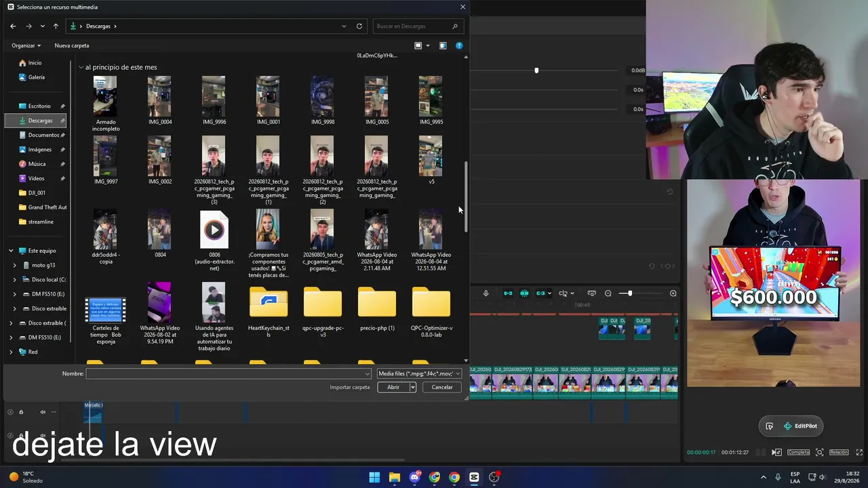868x488 pixels.
Task: Toggle auto snapping in CapCut timeline
Action: click(524, 293)
